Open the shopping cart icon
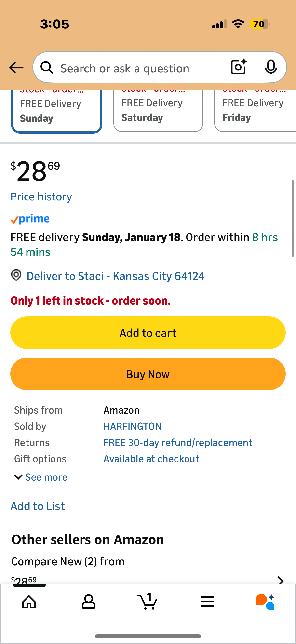Screen dimensions: 296x644 coord(148,602)
